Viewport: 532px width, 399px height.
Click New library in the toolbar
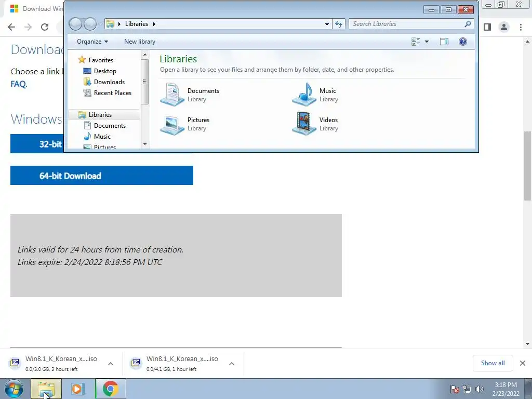click(140, 42)
